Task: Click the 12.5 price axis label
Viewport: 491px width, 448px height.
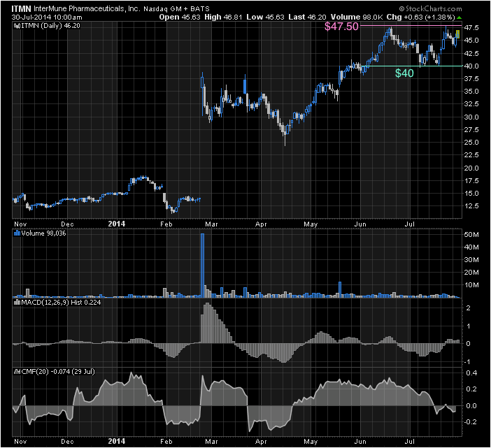Action: (471, 206)
